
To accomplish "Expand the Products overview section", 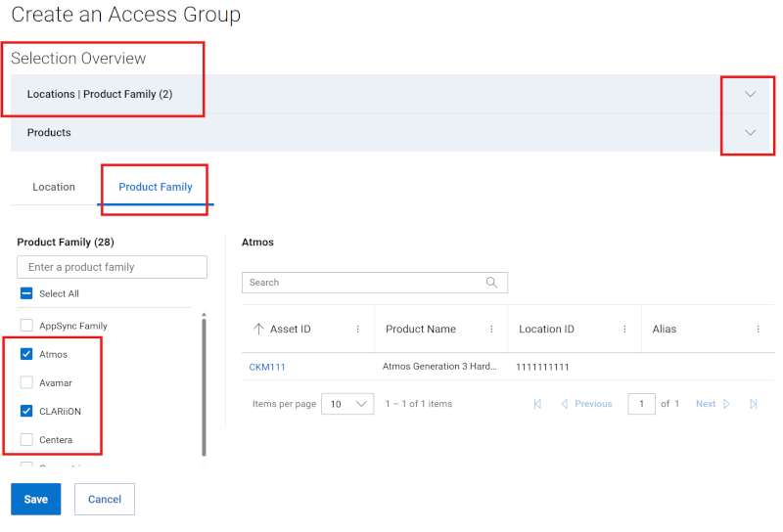I will point(751,133).
